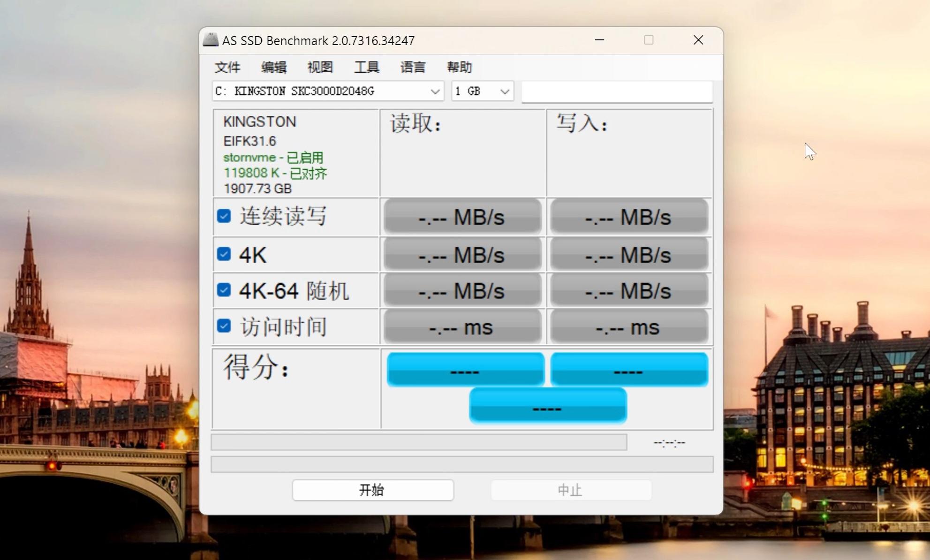Click the sequential read result box
This screenshot has height=560, width=930.
tap(462, 217)
